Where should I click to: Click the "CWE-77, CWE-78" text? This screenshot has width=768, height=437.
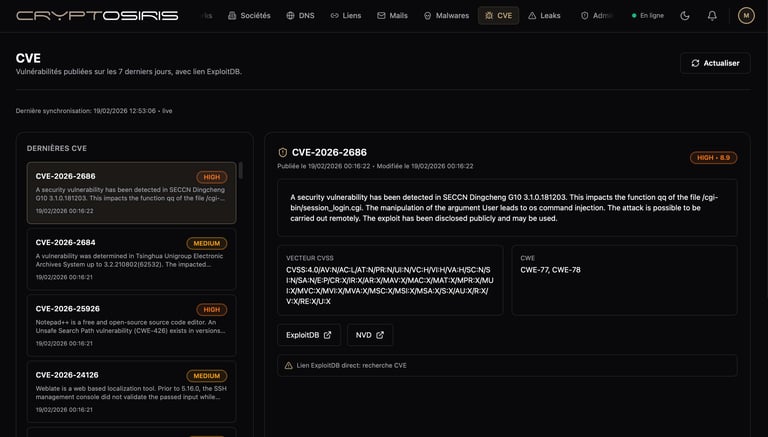[x=550, y=270]
